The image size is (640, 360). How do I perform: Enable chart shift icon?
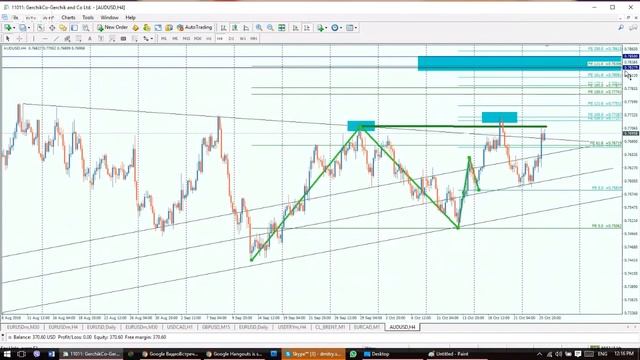pos(307,28)
